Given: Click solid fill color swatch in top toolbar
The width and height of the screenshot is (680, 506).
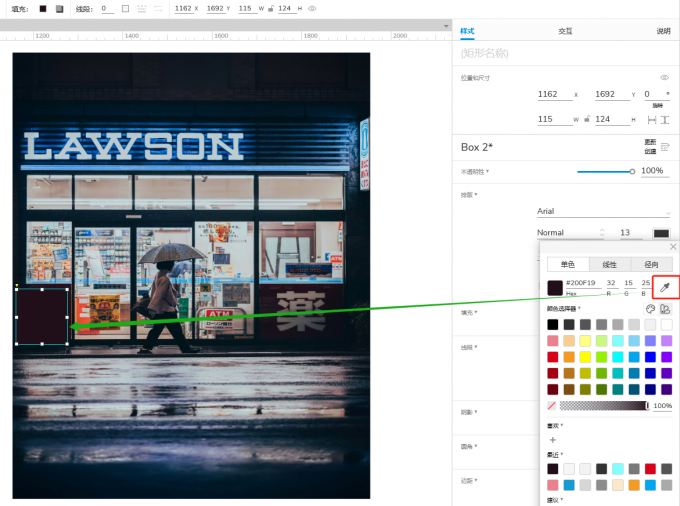Looking at the screenshot, I should (43, 9).
